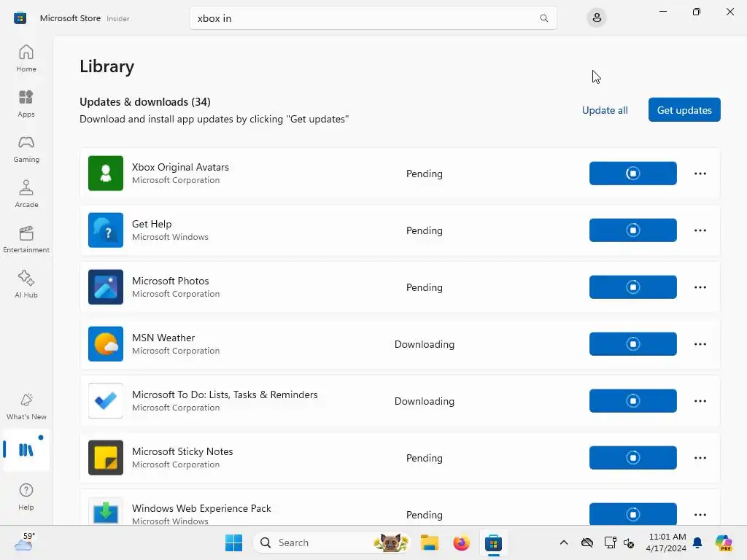Stop the Microsoft Sticky Notes pending update
Viewport: 747px width, 560px height.
pos(632,458)
